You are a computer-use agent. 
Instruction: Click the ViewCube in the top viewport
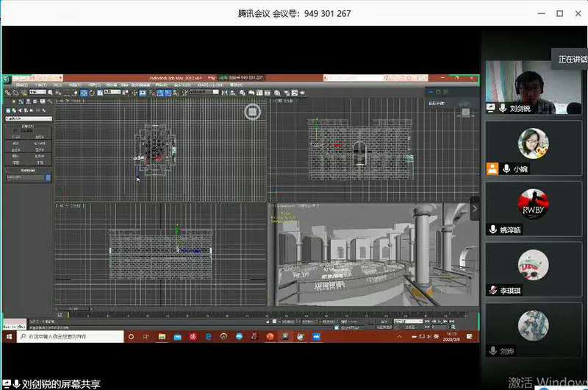[x=252, y=111]
